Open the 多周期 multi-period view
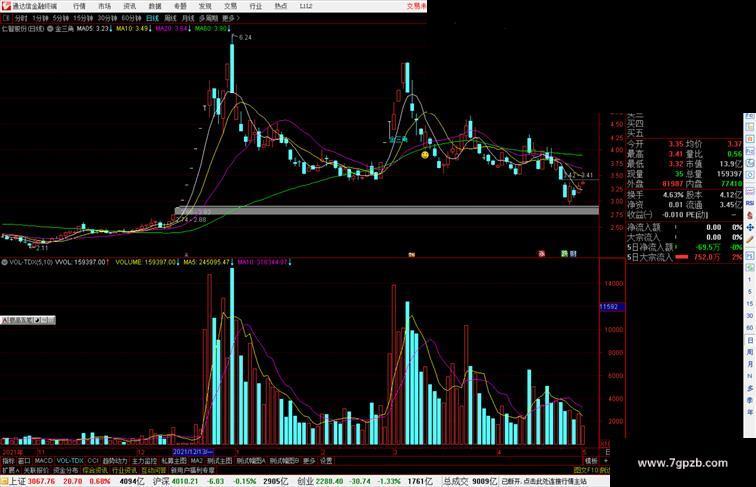Screen dimensions: 756x487 click(209, 18)
